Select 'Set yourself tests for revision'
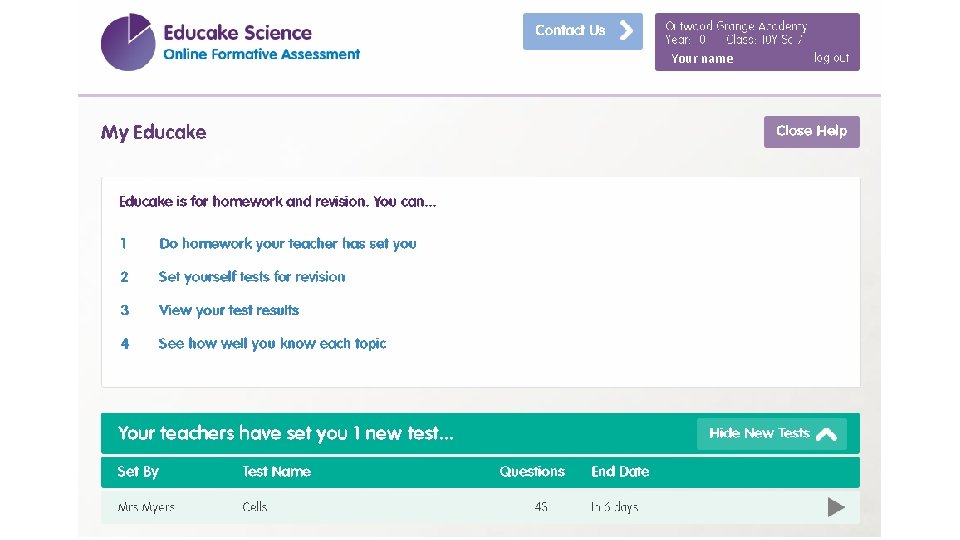 252,277
